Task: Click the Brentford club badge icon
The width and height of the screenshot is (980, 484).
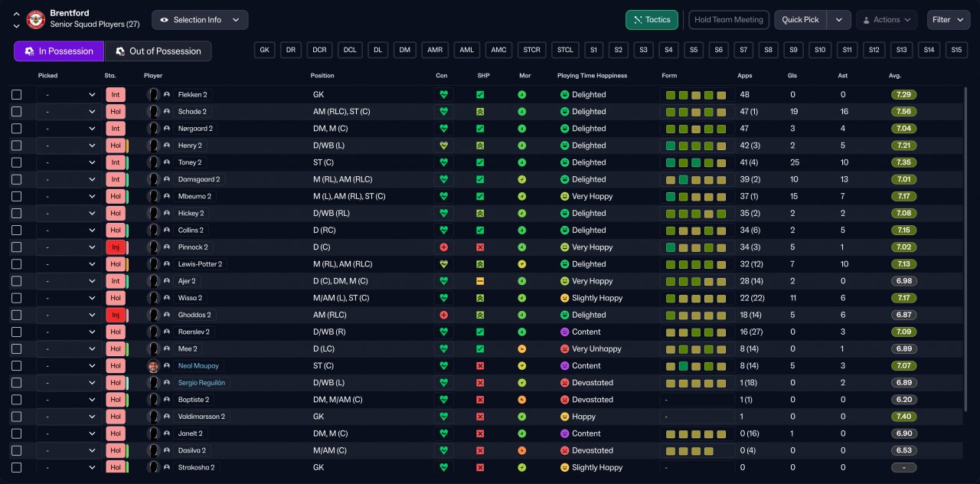Action: pos(36,19)
